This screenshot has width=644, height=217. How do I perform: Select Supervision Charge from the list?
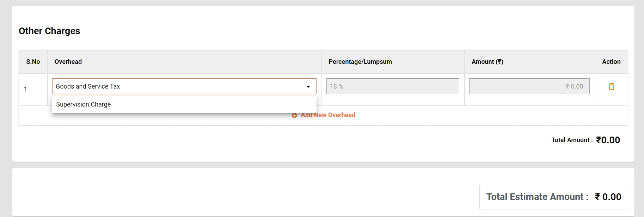[x=84, y=104]
